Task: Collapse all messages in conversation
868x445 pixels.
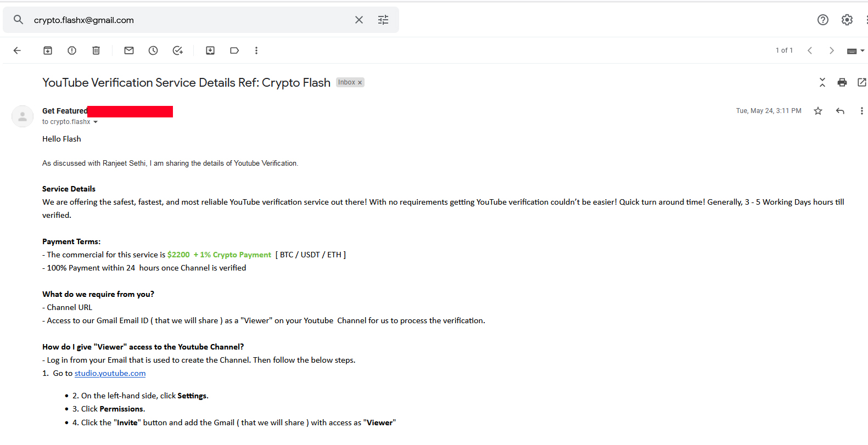Action: [x=822, y=82]
